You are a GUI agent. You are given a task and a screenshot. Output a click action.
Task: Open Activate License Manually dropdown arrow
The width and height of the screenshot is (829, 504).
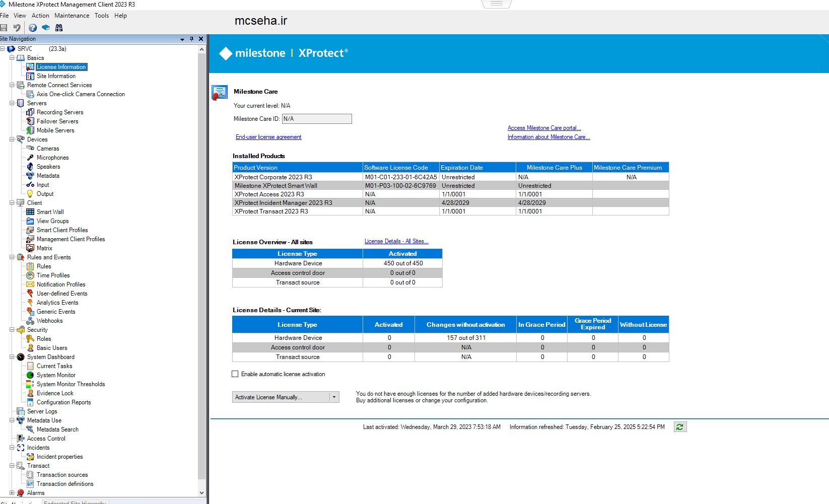334,397
